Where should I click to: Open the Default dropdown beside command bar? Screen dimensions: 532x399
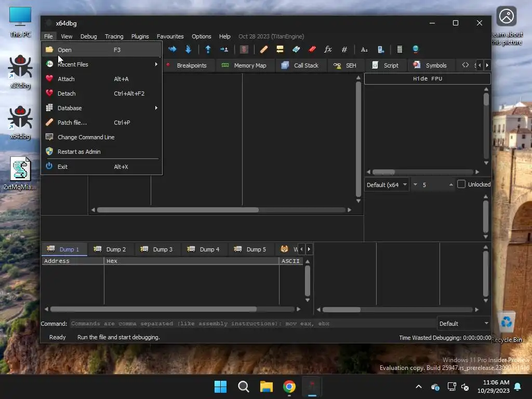(464, 323)
